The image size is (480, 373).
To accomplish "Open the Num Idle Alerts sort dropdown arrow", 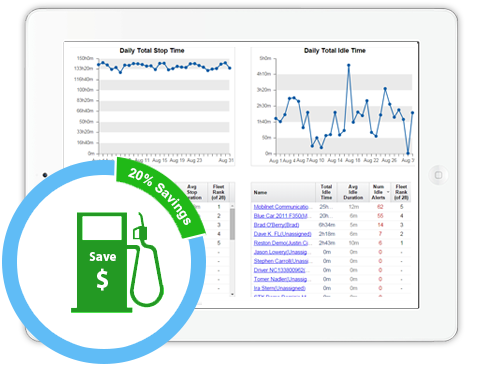I will (x=388, y=192).
